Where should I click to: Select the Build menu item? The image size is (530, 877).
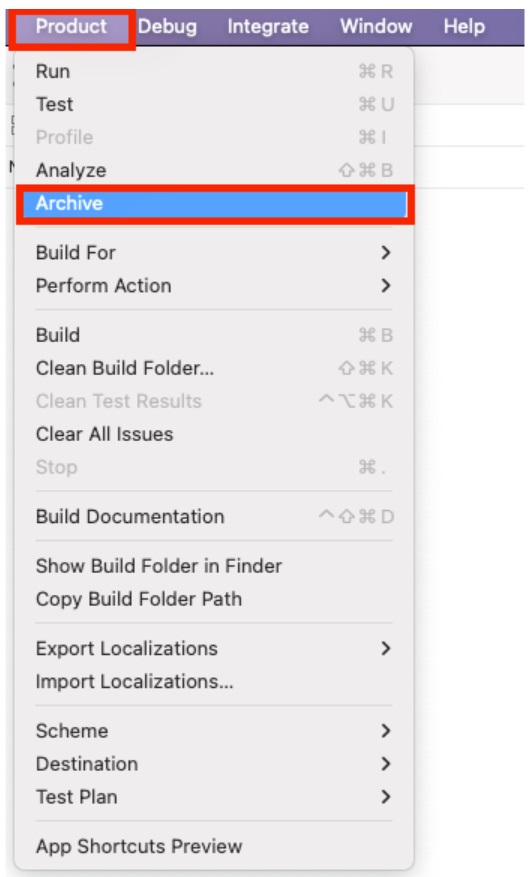point(215,335)
